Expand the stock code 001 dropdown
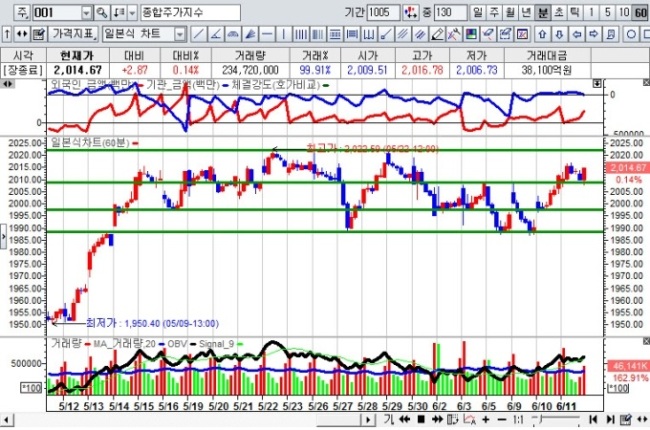 (86, 12)
